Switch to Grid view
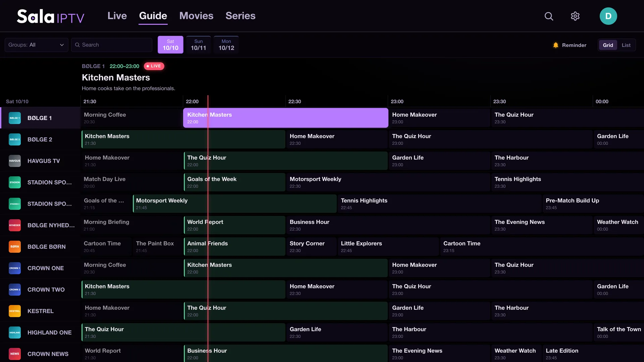644x362 pixels. 608,45
